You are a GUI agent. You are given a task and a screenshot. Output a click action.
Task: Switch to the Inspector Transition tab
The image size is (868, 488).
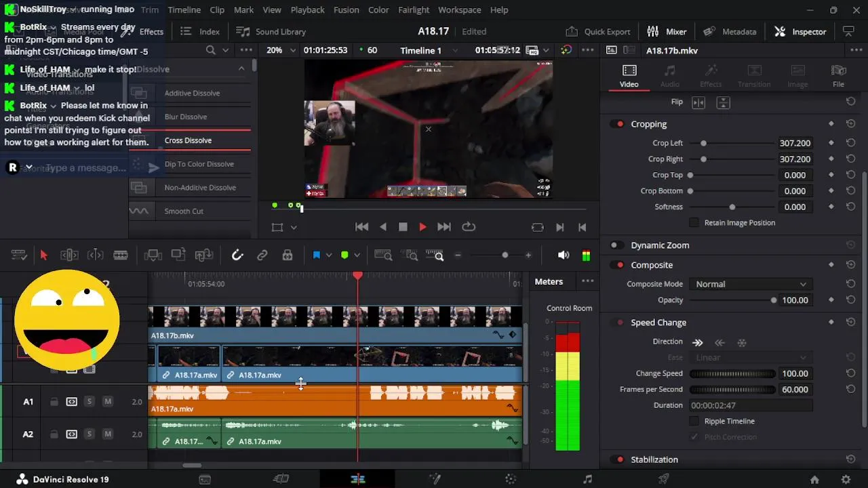pos(754,76)
